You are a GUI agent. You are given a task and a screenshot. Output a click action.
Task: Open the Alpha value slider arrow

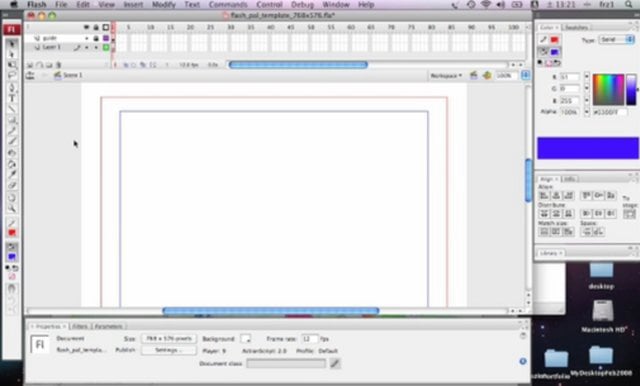[x=587, y=111]
